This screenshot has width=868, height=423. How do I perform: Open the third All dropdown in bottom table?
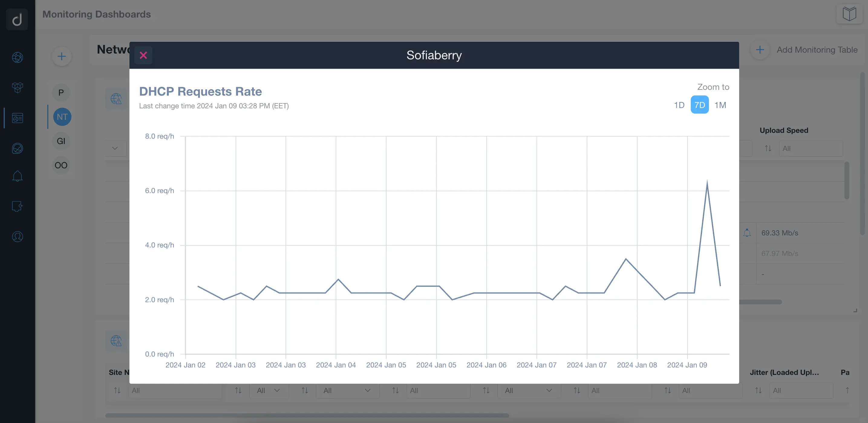tap(528, 390)
